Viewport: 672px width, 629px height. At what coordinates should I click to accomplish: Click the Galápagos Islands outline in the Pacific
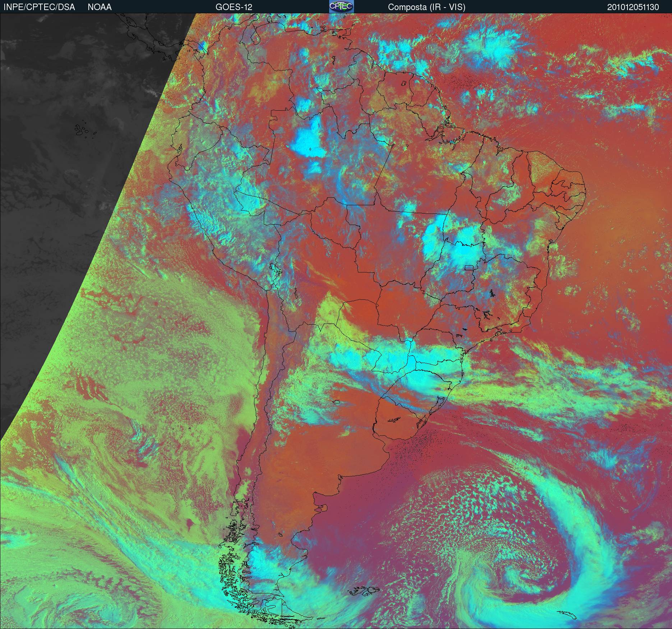click(82, 130)
